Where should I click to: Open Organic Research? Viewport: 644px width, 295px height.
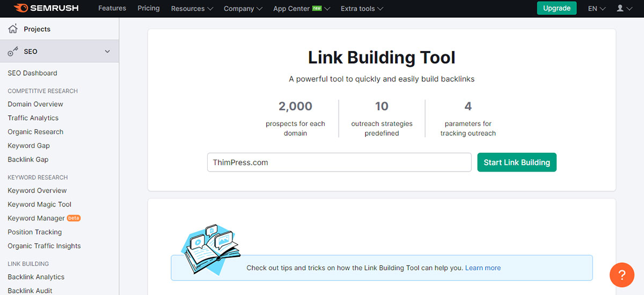(35, 132)
